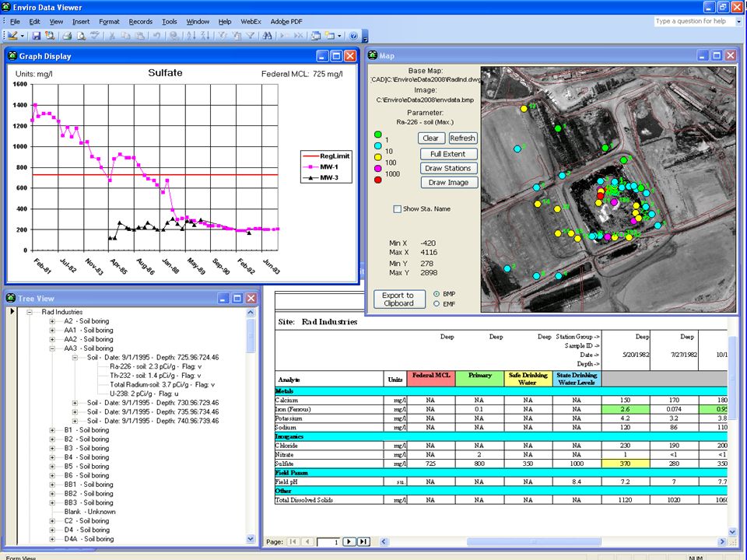Image resolution: width=747 pixels, height=560 pixels.
Task: Collapse the AA3 - Soil boring node
Action: (x=52, y=348)
